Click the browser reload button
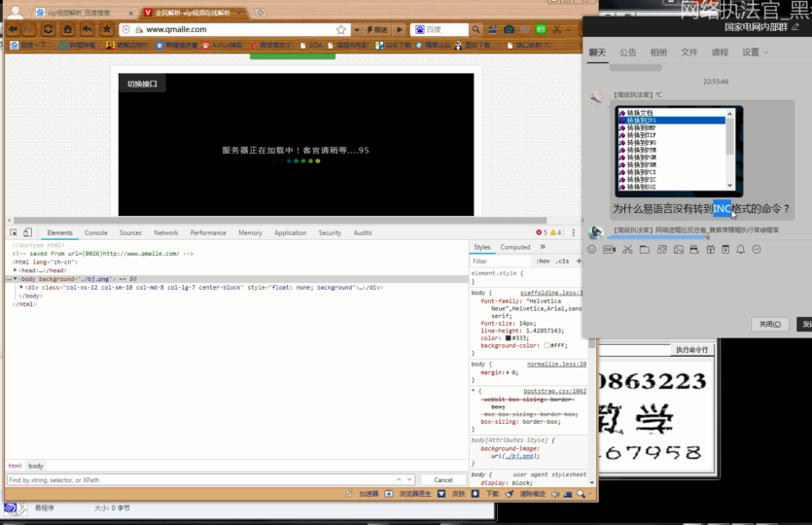812x525 pixels. [48, 30]
